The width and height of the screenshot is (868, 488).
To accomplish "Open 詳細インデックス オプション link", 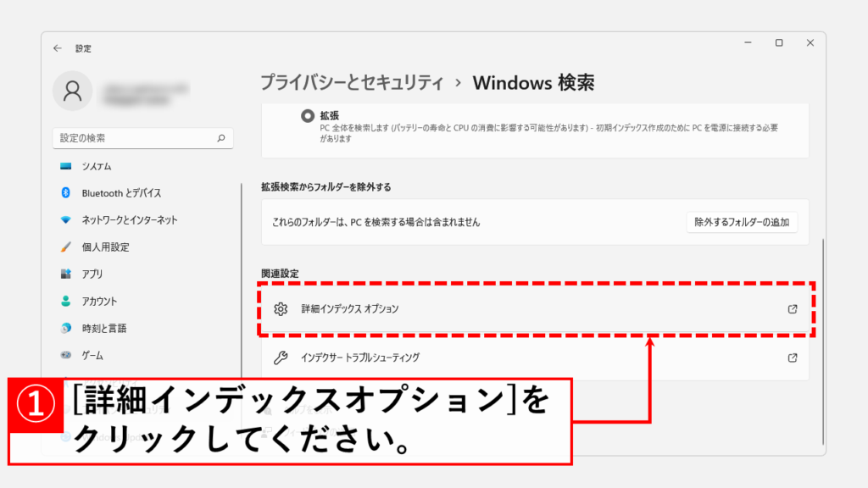I will click(536, 308).
